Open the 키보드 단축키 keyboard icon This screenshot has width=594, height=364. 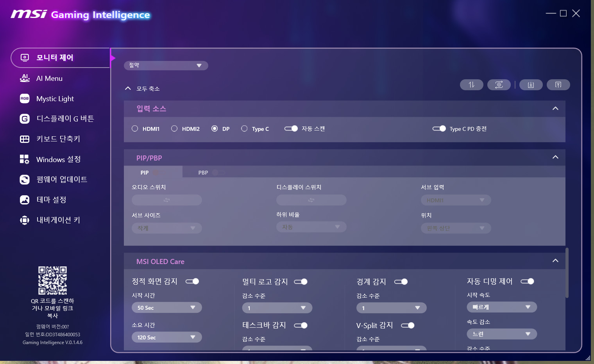click(25, 139)
